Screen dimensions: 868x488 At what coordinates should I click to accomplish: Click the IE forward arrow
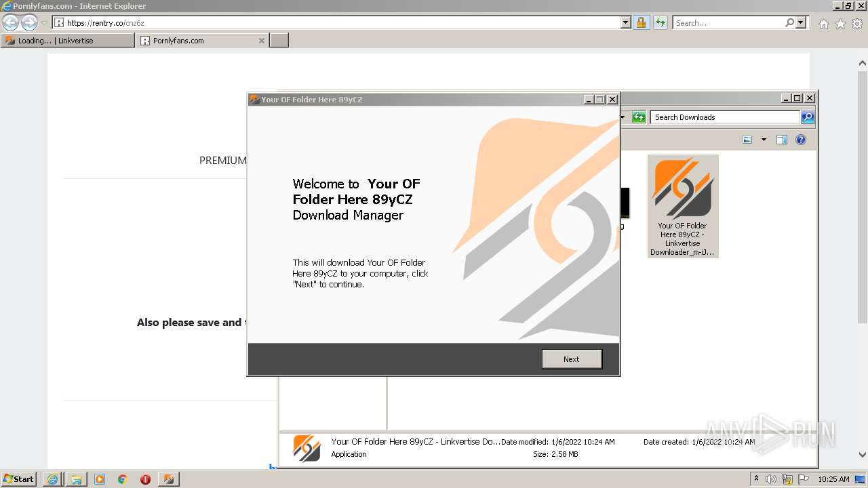click(x=29, y=22)
